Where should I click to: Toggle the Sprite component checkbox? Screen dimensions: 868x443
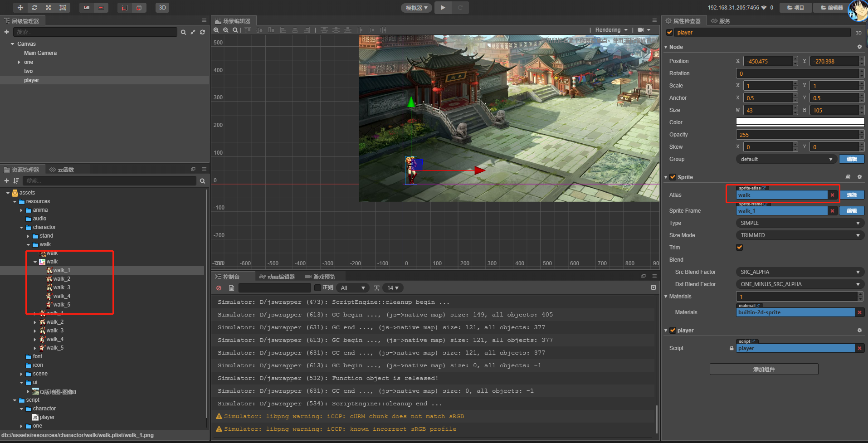(x=673, y=177)
